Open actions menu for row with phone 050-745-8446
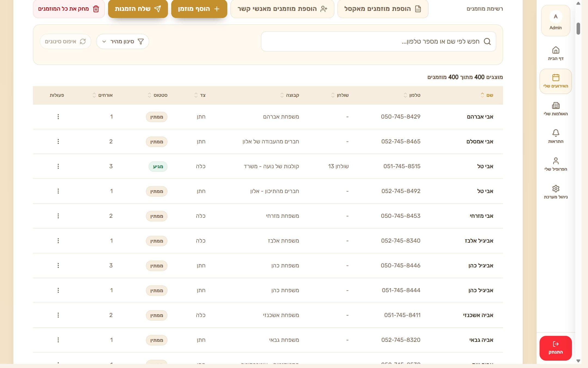 (x=58, y=266)
